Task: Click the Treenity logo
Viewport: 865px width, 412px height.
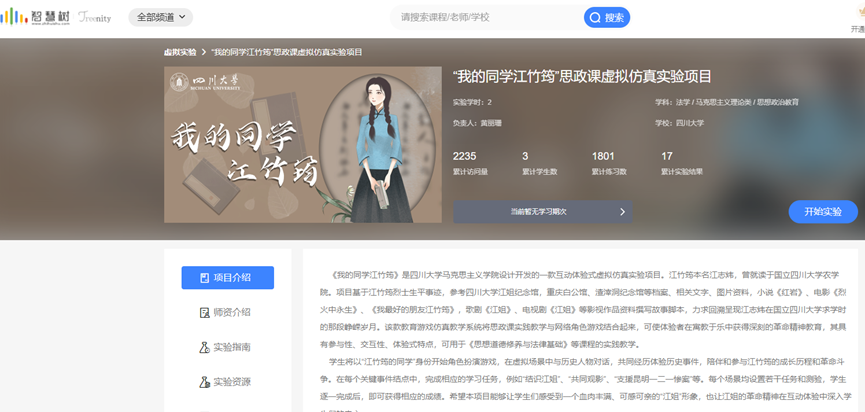Action: coord(93,18)
